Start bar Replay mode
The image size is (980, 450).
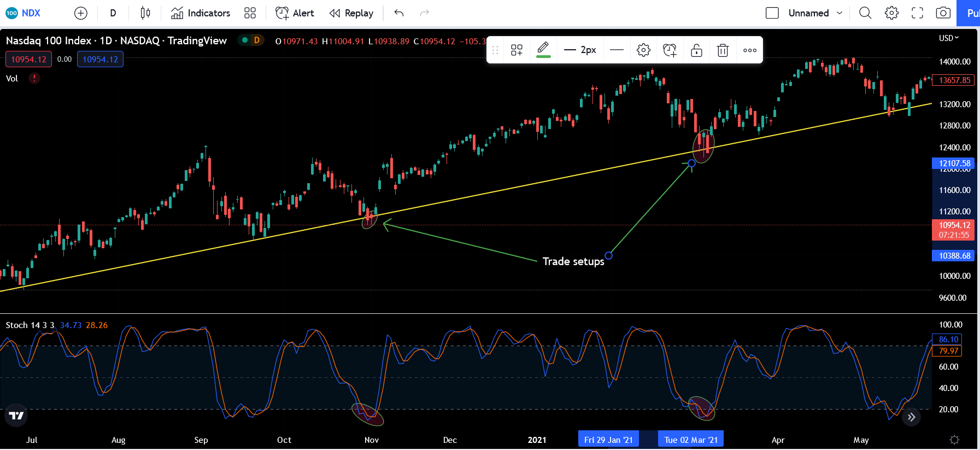(351, 13)
